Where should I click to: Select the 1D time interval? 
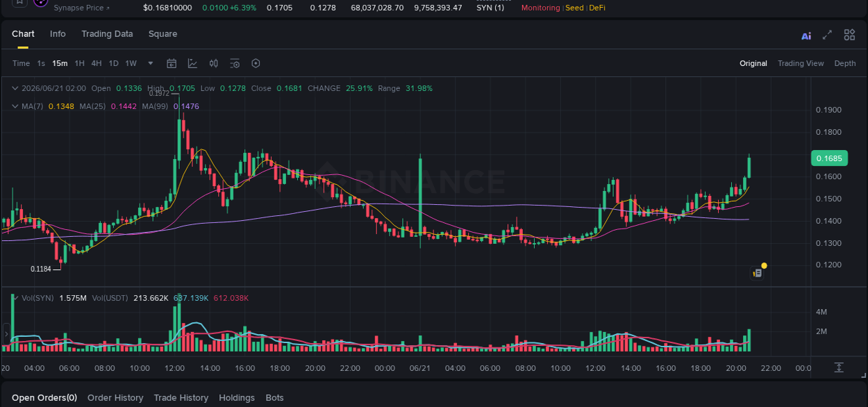coord(113,63)
